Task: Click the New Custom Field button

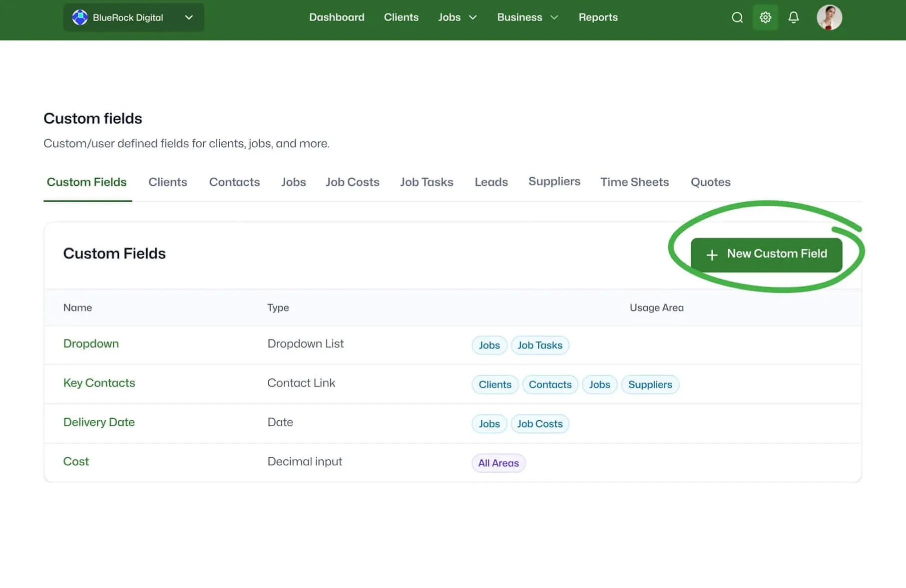Action: coord(766,255)
